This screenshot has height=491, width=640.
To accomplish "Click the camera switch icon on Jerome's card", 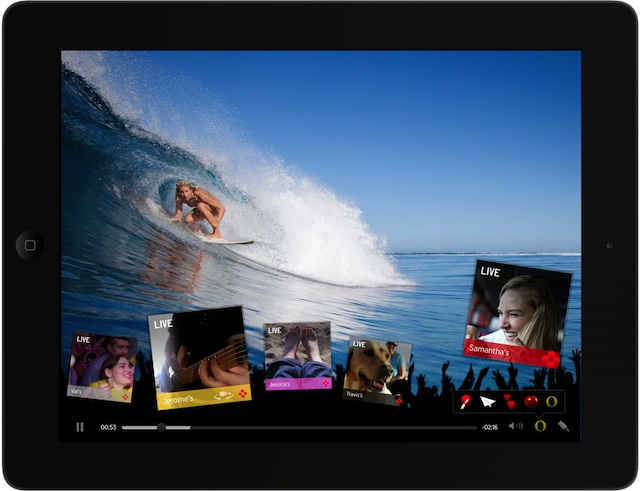I will tap(224, 395).
